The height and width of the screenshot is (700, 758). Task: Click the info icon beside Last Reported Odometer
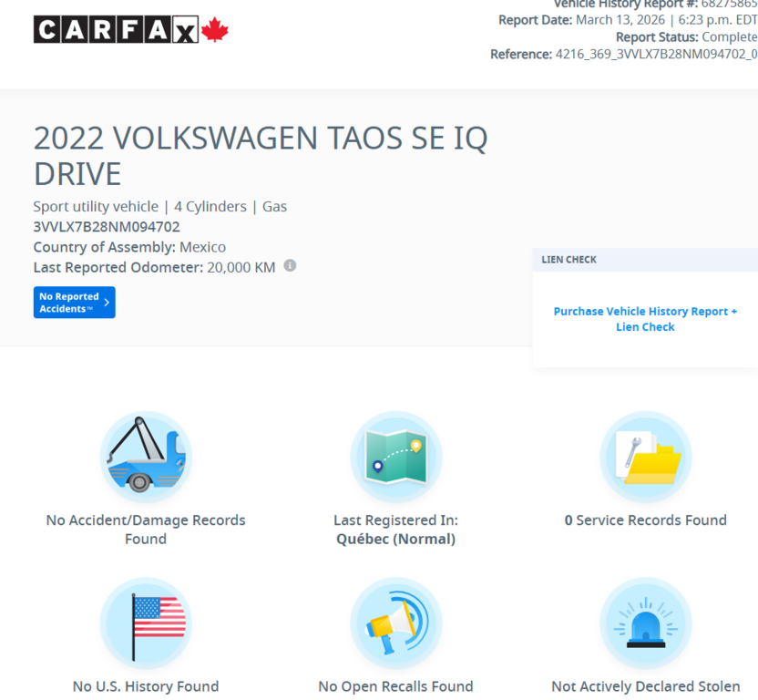[290, 265]
